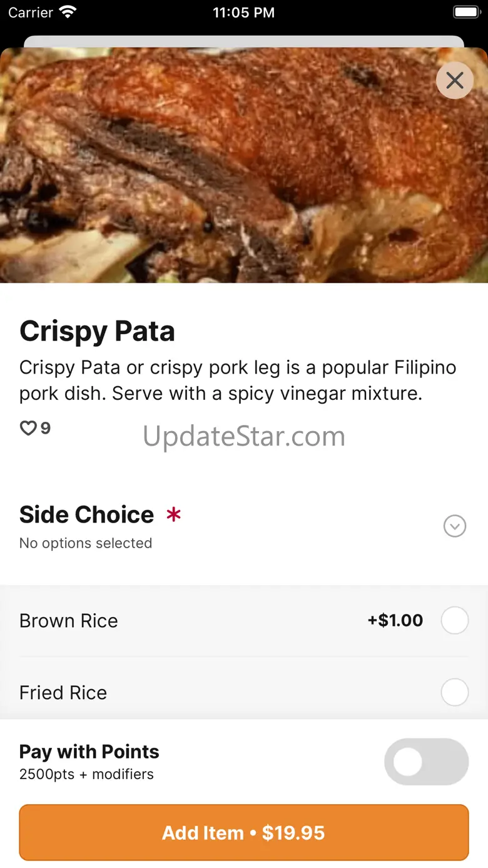
Task: Enable the Pay with Points switch
Action: (426, 762)
